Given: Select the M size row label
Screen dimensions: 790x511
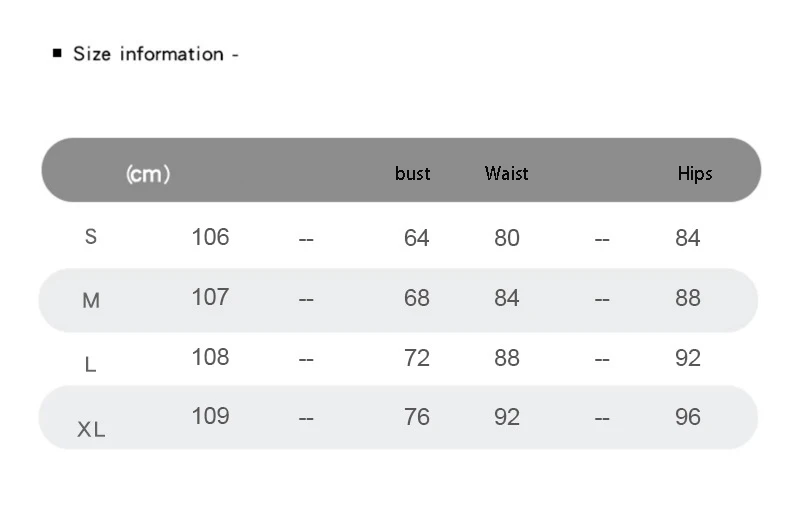Looking at the screenshot, I should click(91, 300).
